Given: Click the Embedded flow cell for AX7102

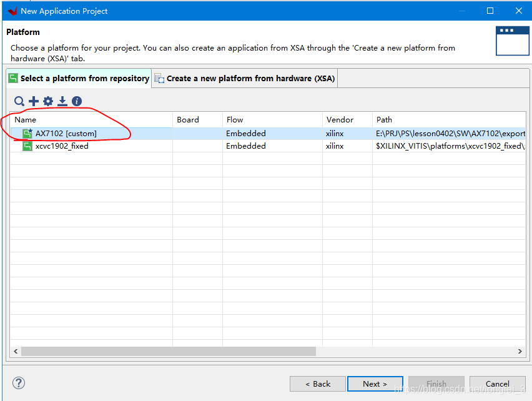Looking at the screenshot, I should [272, 133].
